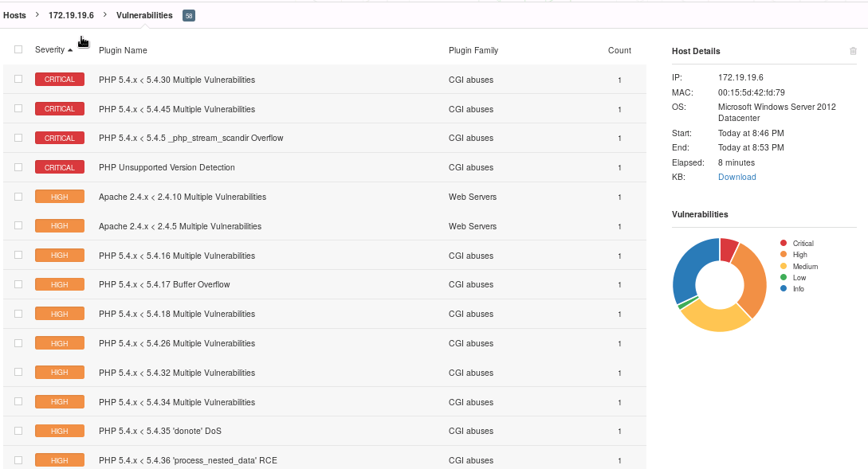Click the blue Info legend marker
The height and width of the screenshot is (469, 868).
tap(784, 289)
